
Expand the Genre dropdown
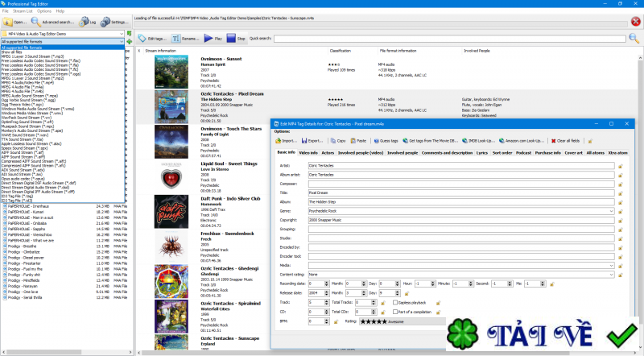(x=613, y=209)
